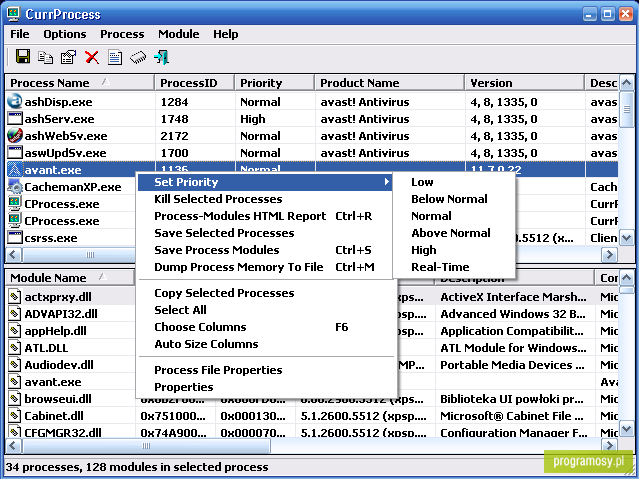Viewport: 639px width, 479px height.
Task: Choose Save Selected Processes in context menu
Action: (x=265, y=233)
